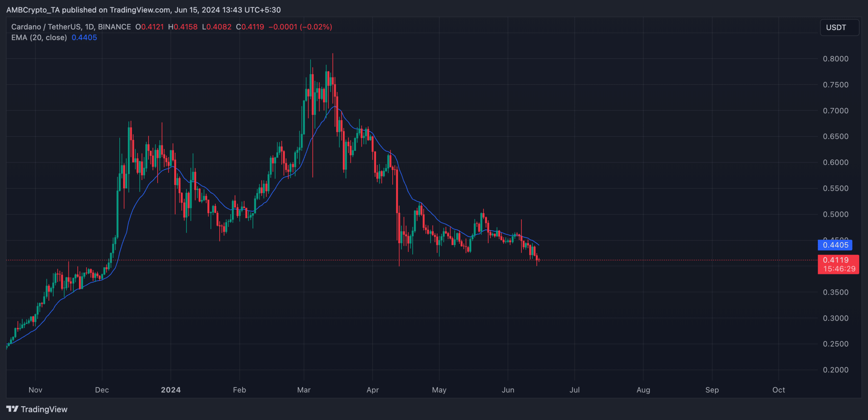Click the 0.3000 price axis label
The width and height of the screenshot is (868, 420).
[835, 318]
